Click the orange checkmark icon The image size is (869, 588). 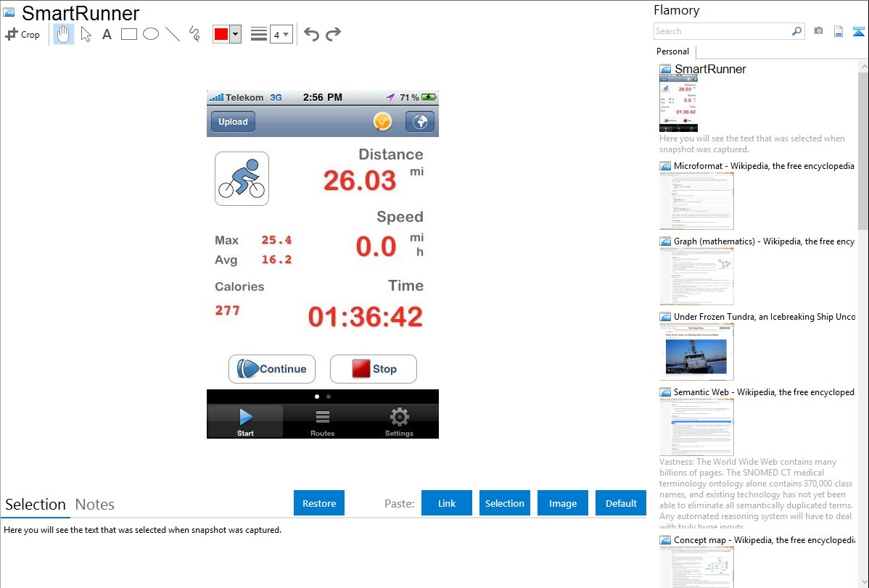coord(382,121)
